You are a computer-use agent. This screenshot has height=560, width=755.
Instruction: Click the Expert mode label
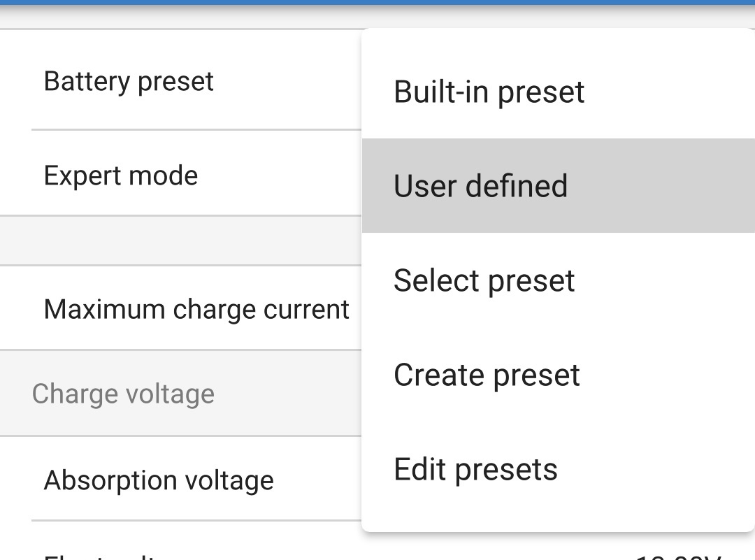click(121, 175)
